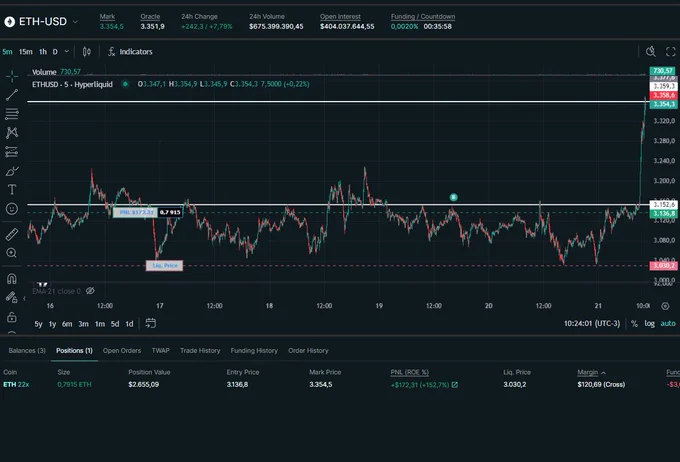Select the 1h timeframe
The image size is (680, 462).
tap(43, 52)
